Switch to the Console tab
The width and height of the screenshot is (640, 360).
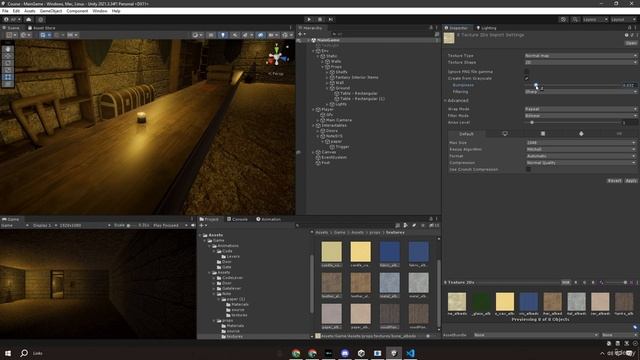point(237,219)
